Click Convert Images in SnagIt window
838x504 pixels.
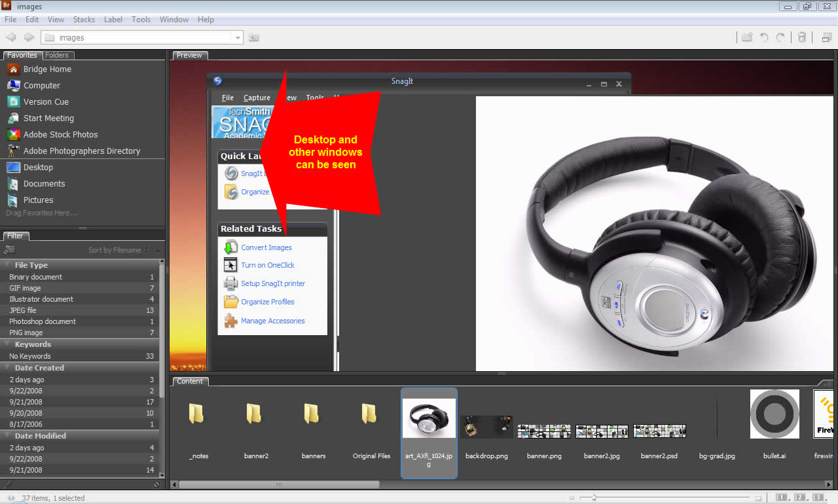266,247
